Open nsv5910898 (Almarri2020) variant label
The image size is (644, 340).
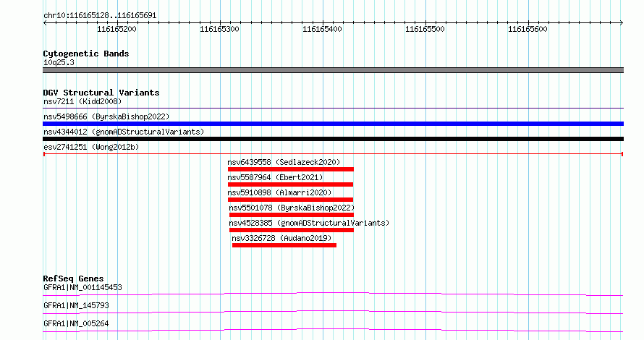pyautogui.click(x=279, y=192)
